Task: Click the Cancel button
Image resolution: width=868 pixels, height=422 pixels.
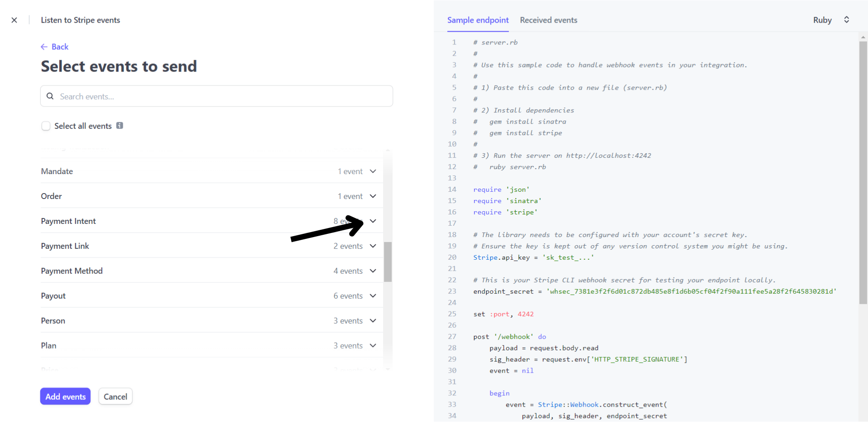Action: click(x=115, y=397)
